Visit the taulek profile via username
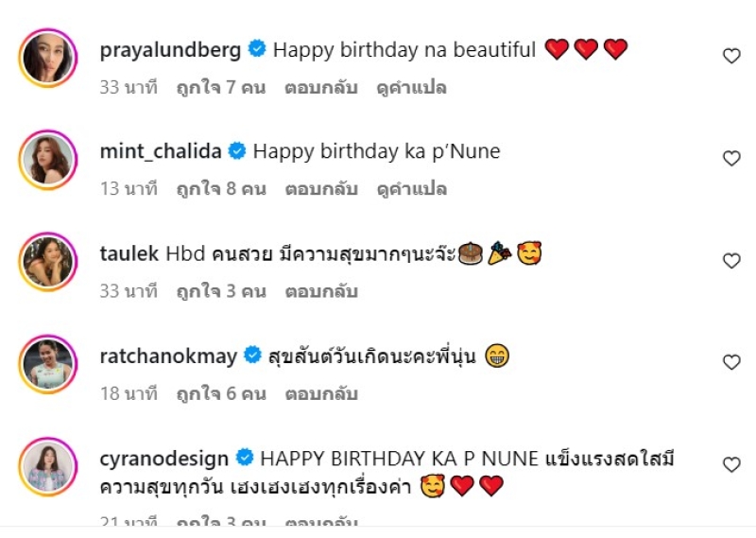This screenshot has width=756, height=538. (129, 253)
